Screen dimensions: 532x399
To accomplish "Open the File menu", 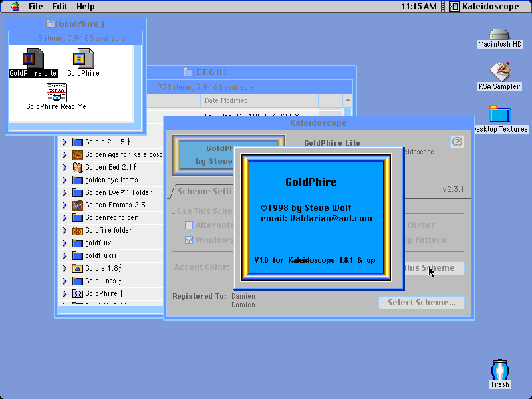I will point(35,7).
